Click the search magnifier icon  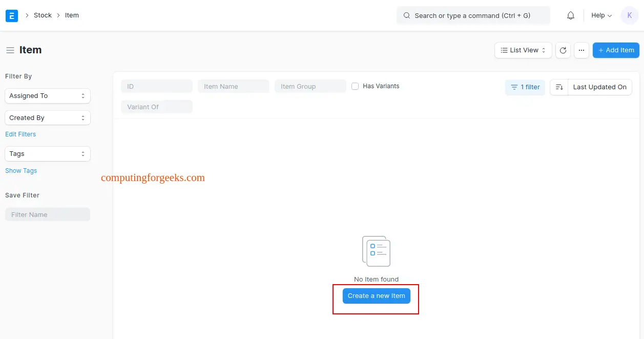click(406, 15)
